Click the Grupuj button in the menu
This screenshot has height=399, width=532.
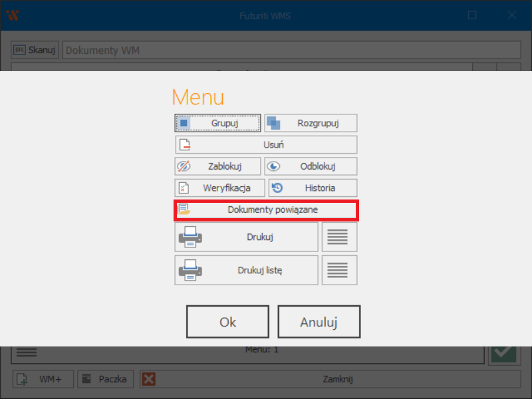(x=217, y=123)
